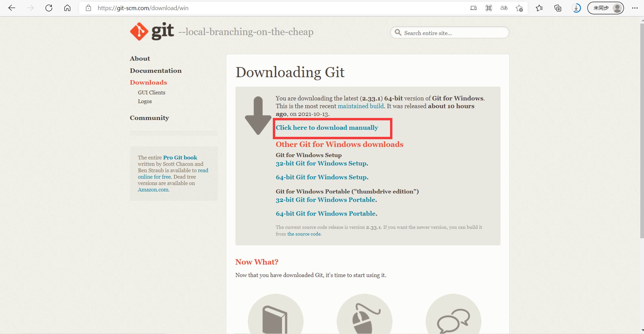The height and width of the screenshot is (334, 644).
Task: Click the large gray download arrow
Action: [258, 116]
